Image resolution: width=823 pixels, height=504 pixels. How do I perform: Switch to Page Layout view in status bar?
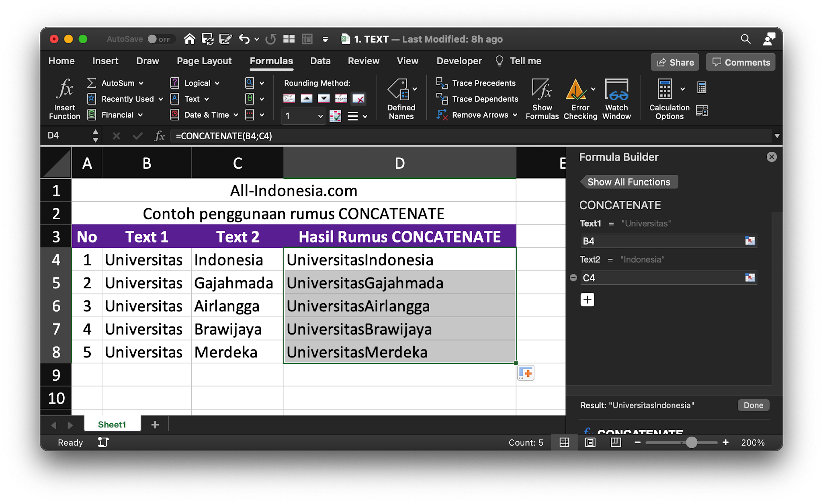(590, 443)
